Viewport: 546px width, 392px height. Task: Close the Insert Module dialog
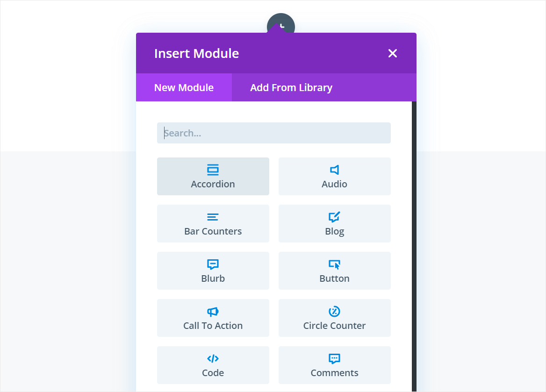tap(392, 53)
